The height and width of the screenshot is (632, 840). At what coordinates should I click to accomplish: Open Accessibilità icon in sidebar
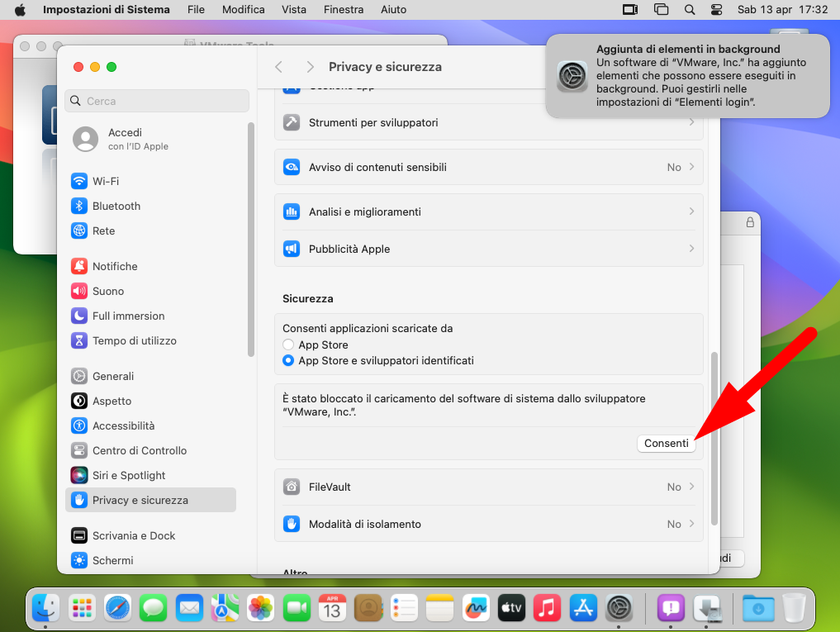(x=79, y=425)
